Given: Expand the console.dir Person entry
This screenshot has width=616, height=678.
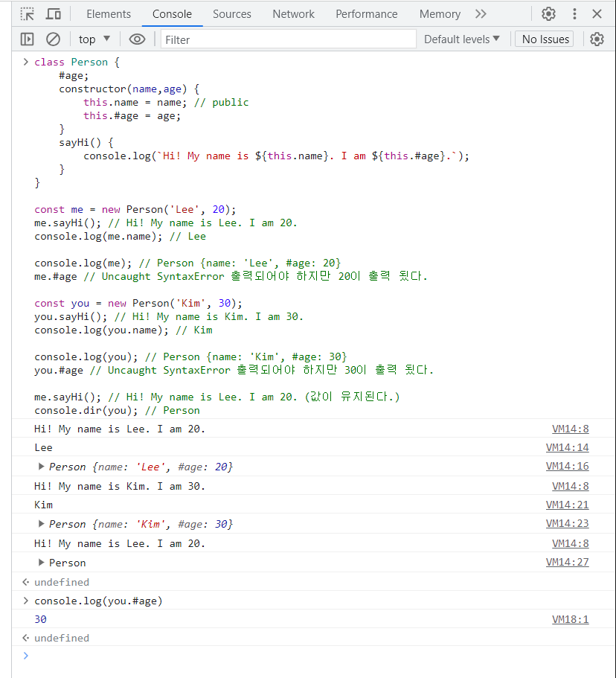Looking at the screenshot, I should [x=41, y=563].
